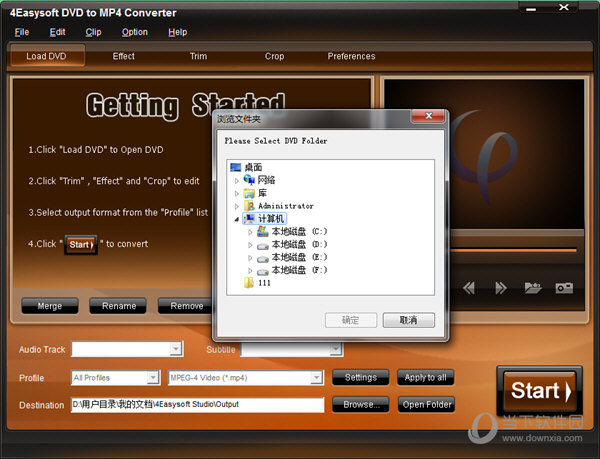
Task: Open the Edit menu
Action: [57, 32]
